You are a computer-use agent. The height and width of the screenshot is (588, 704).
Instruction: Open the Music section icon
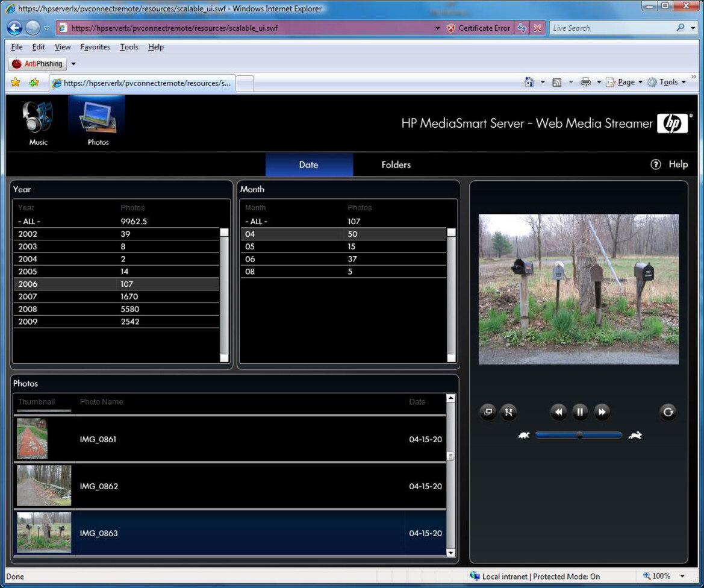tap(38, 117)
